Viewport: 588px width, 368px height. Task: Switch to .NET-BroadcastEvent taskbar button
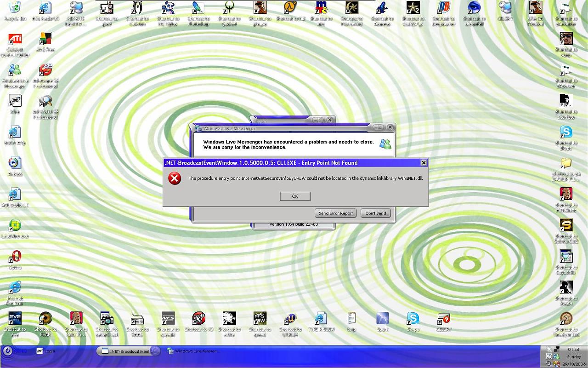click(x=129, y=351)
